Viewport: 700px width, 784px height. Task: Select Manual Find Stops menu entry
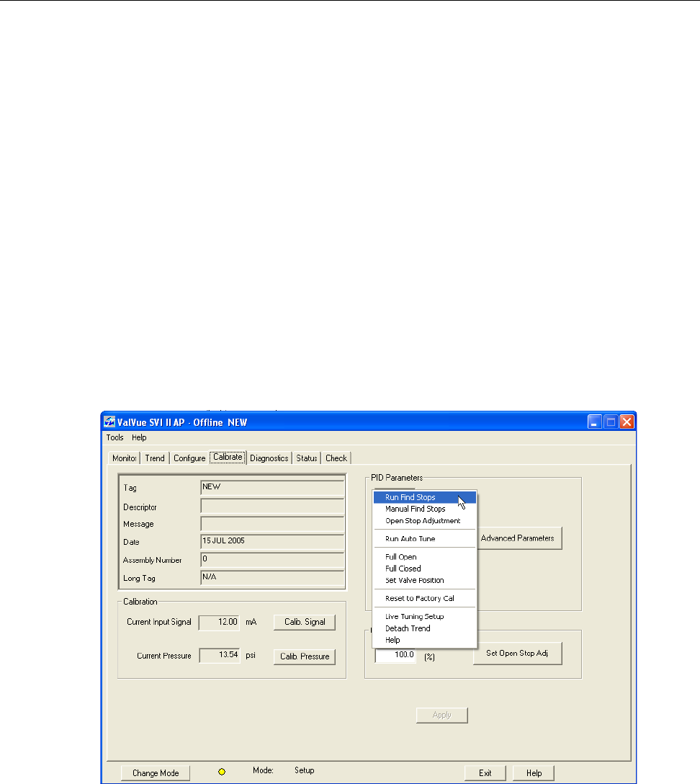pos(425,509)
